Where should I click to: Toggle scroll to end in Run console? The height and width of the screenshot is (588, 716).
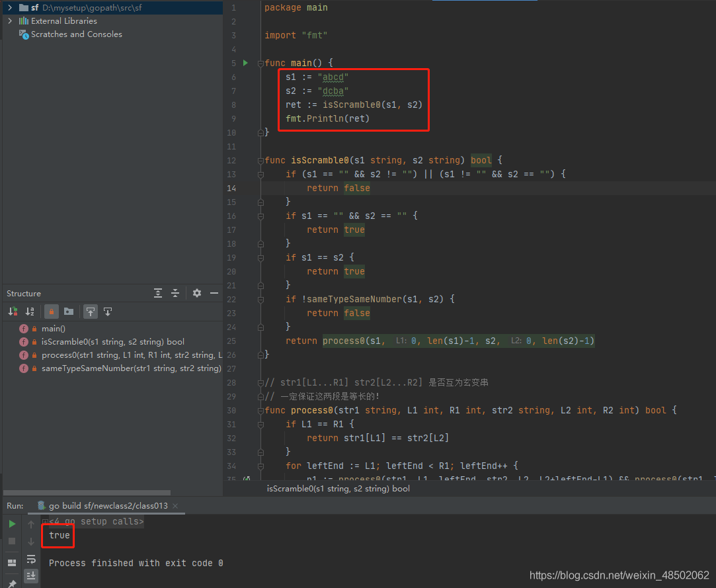point(31,575)
